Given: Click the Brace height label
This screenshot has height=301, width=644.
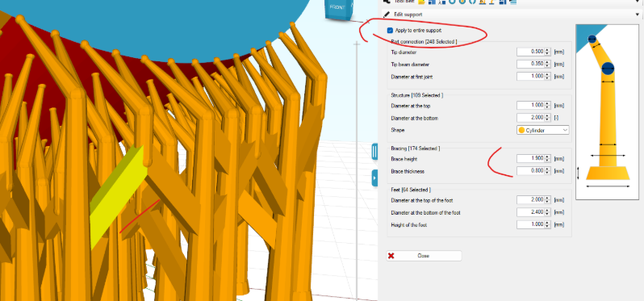Looking at the screenshot, I should click(404, 159).
